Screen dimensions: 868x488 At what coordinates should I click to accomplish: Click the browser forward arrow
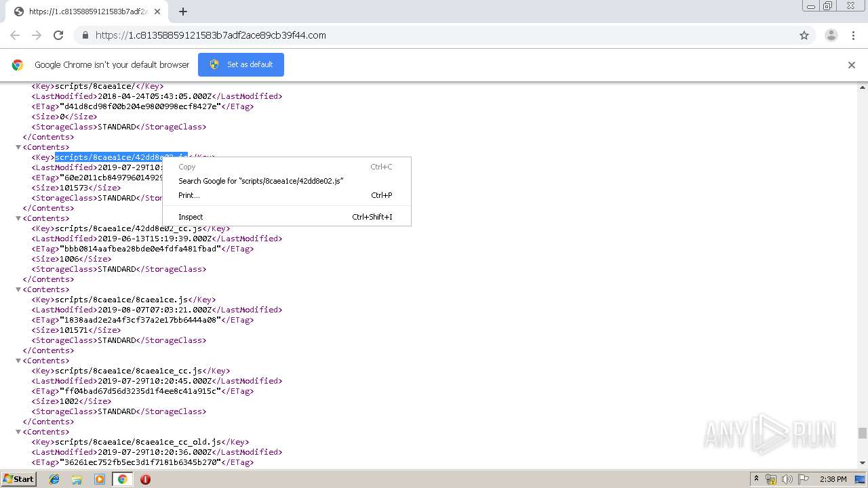37,35
